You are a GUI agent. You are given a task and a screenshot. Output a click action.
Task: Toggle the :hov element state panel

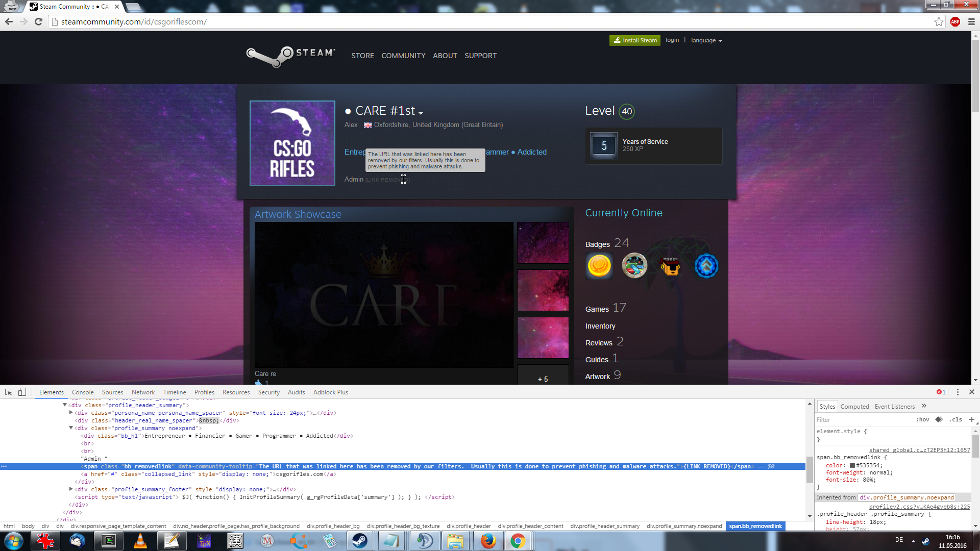point(923,419)
